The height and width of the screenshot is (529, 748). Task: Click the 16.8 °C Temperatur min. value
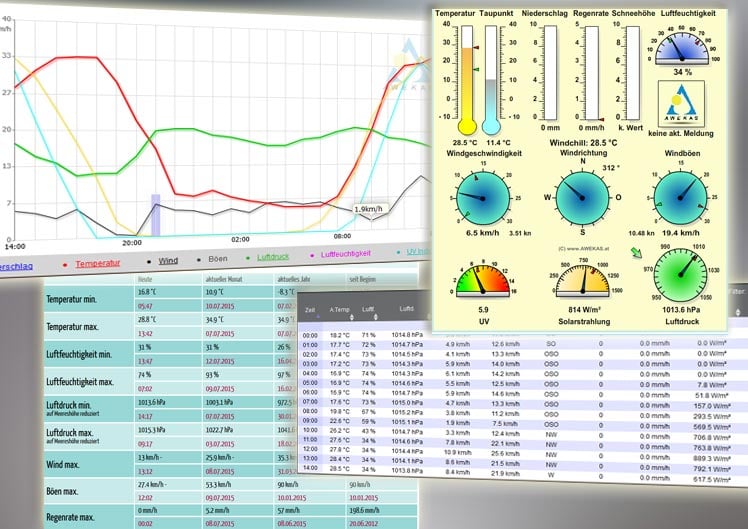click(x=147, y=292)
